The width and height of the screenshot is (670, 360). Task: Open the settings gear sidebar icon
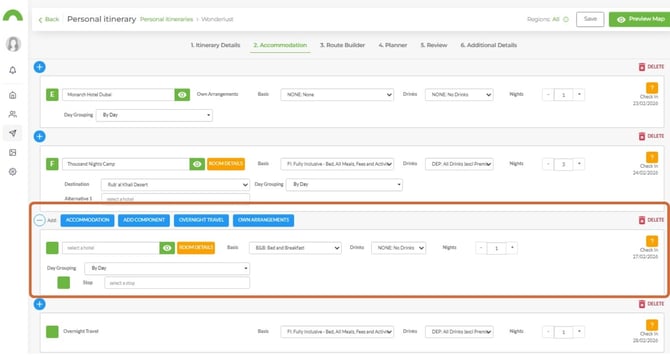point(13,172)
